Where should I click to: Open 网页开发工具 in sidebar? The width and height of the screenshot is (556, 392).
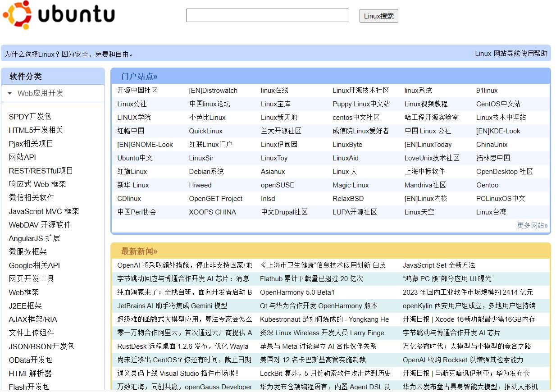pyautogui.click(x=32, y=279)
